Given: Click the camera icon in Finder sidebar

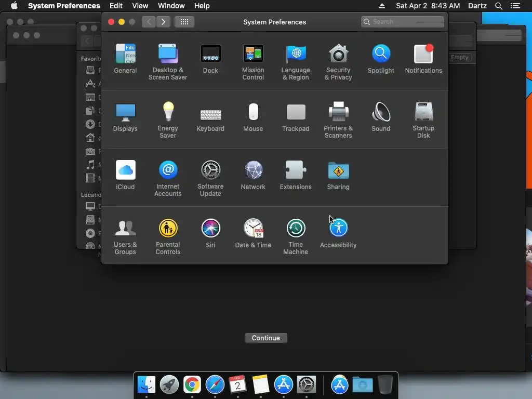Looking at the screenshot, I should click(x=90, y=151).
